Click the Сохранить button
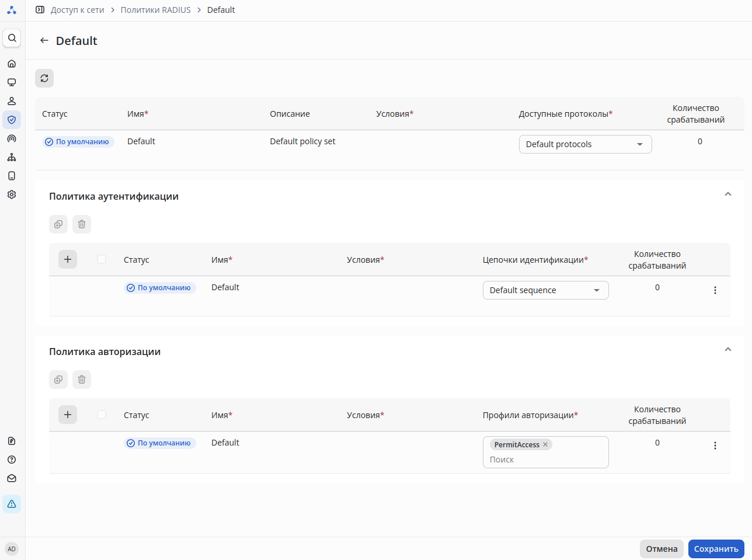 716,549
